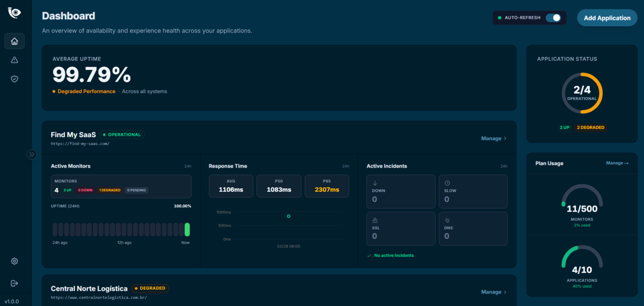This screenshot has width=644, height=306.
Task: Click the Slow incidents clock icon
Action: click(x=447, y=183)
